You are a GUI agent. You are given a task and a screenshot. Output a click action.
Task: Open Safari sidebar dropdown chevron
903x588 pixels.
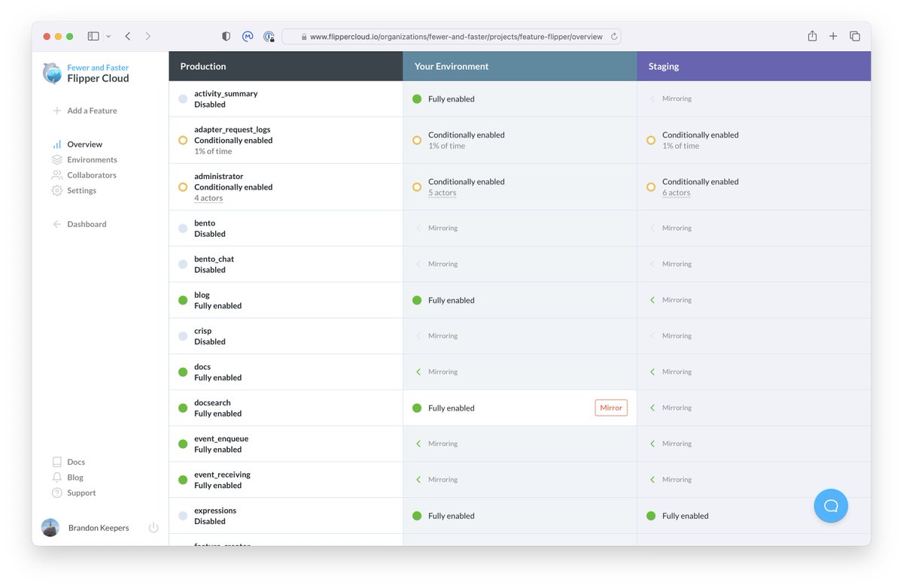point(108,36)
